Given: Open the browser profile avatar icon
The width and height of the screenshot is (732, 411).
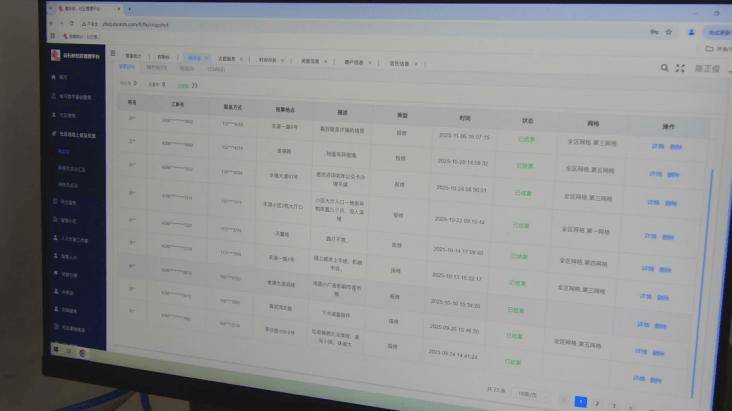Looking at the screenshot, I should [x=691, y=32].
